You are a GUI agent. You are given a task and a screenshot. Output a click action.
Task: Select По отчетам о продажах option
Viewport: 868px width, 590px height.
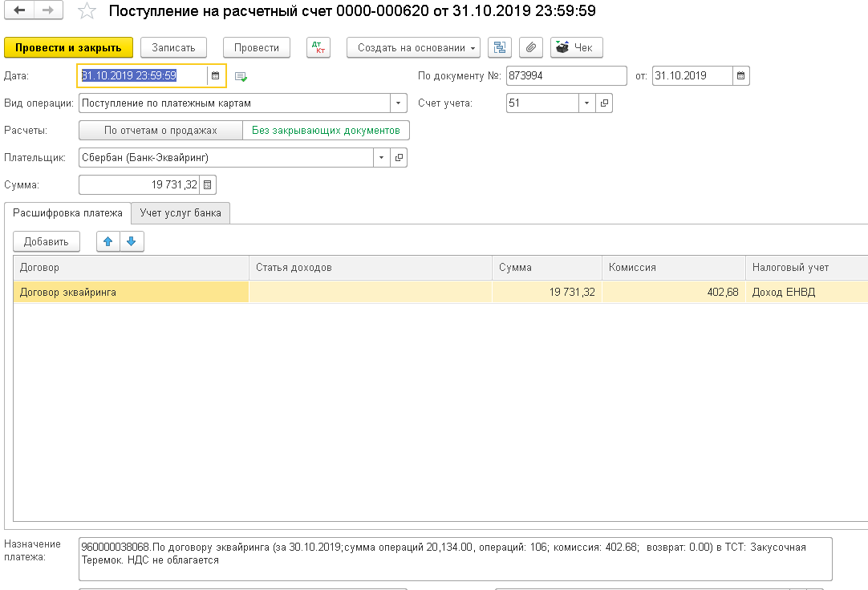(x=160, y=130)
